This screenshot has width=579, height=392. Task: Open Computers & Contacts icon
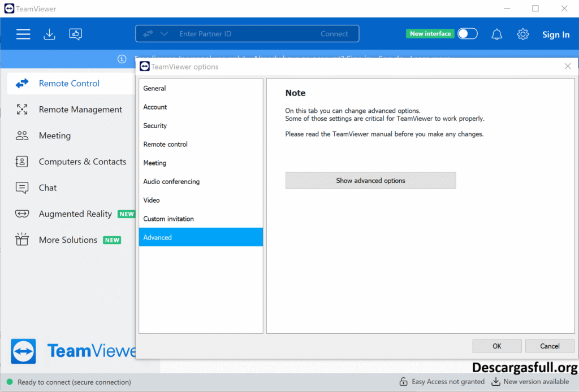[x=21, y=161]
